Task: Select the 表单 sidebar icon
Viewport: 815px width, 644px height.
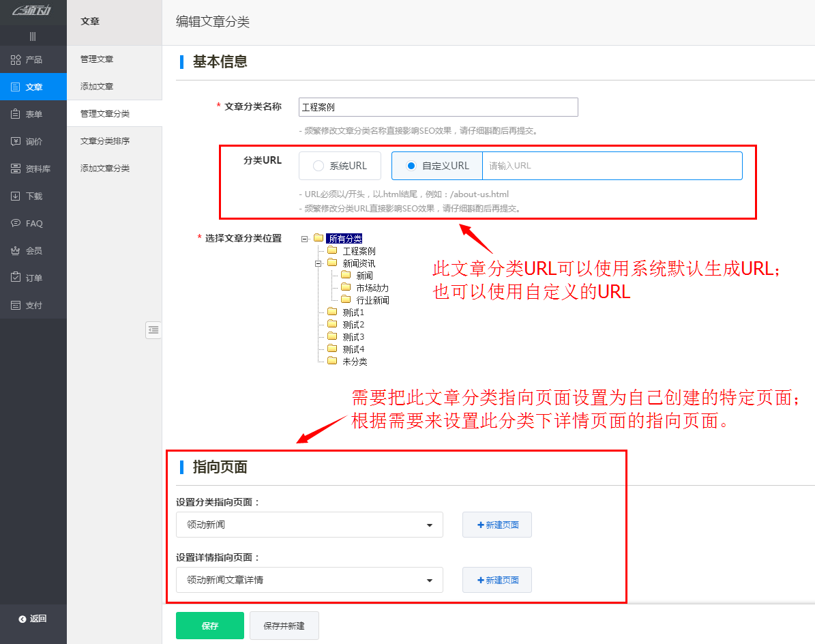Action: click(33, 114)
